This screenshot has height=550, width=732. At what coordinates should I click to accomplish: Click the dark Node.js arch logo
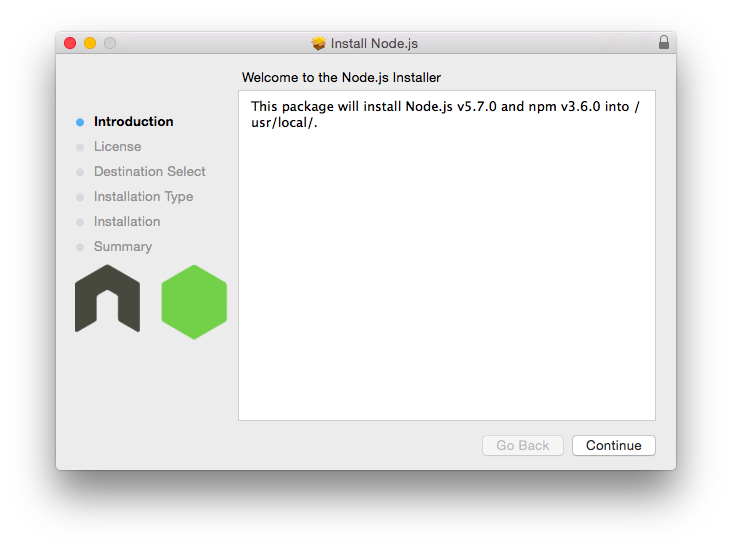107,299
